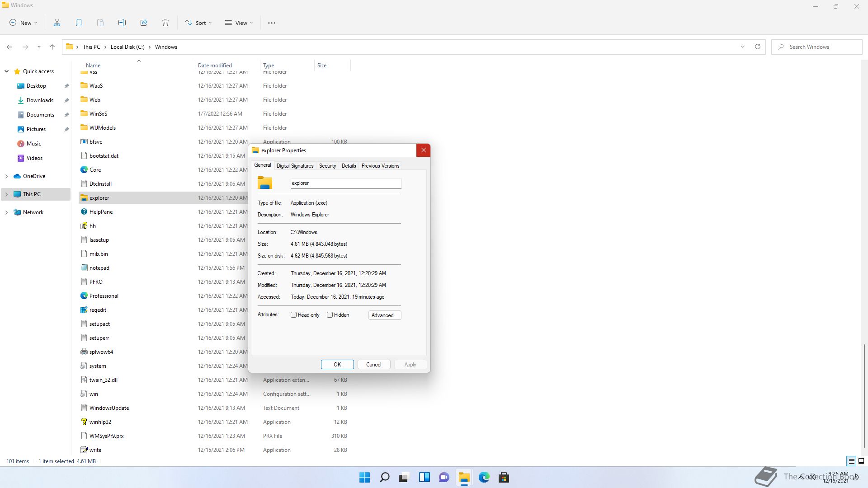Image resolution: width=868 pixels, height=488 pixels.
Task: Collapse the Quick access tree node
Action: pos(7,71)
